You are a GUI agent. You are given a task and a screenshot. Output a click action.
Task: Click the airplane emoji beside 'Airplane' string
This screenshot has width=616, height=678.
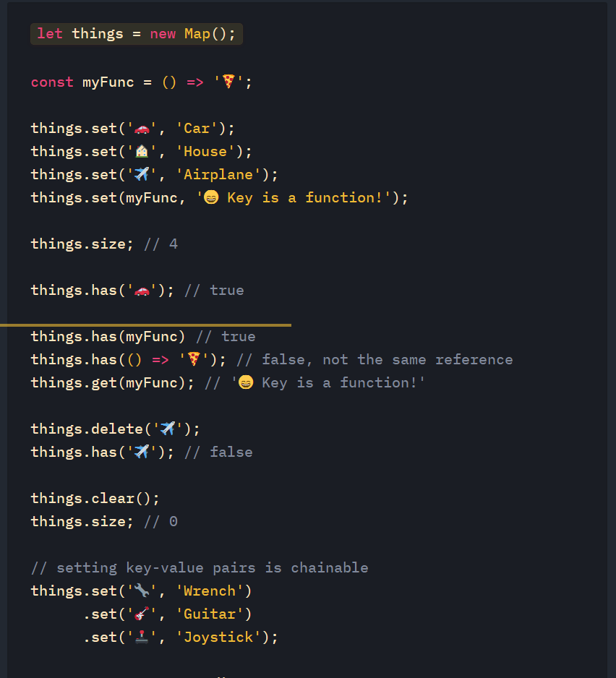click(142, 175)
